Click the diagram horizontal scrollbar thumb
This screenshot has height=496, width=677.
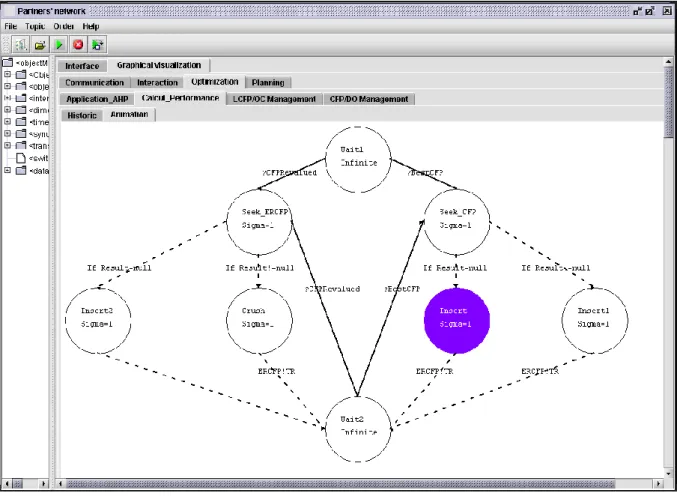point(340,484)
